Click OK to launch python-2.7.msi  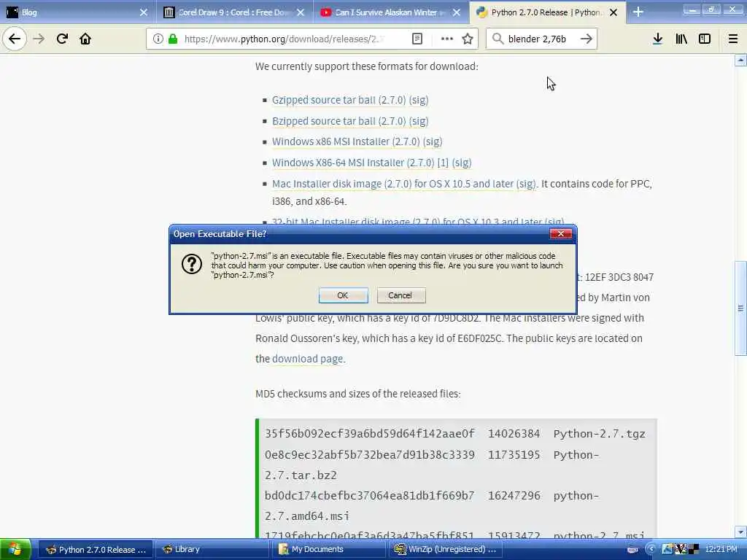pos(343,295)
